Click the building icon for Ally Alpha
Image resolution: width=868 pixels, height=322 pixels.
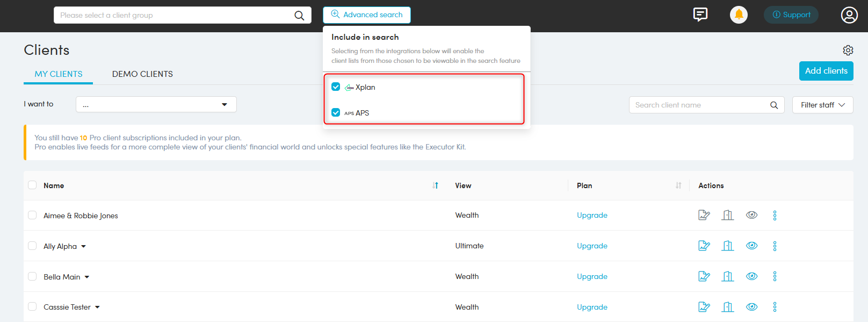(728, 246)
